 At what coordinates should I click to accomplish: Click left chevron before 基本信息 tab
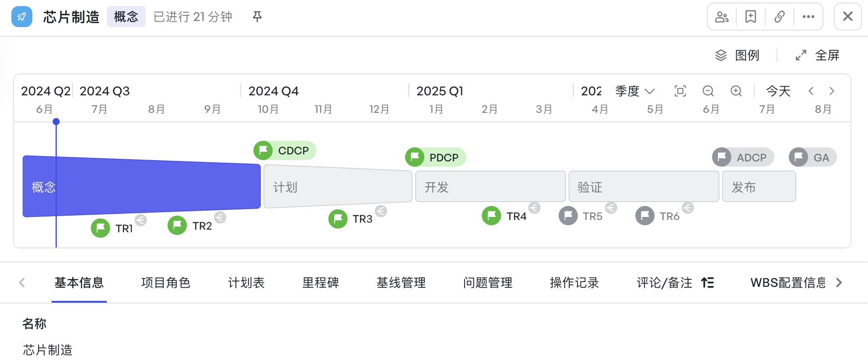click(x=22, y=283)
